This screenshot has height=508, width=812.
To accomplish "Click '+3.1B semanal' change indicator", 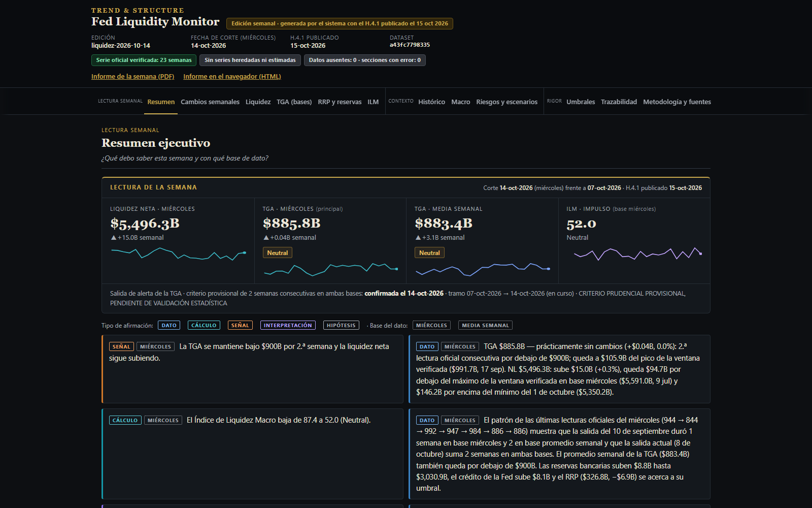I will tap(439, 238).
